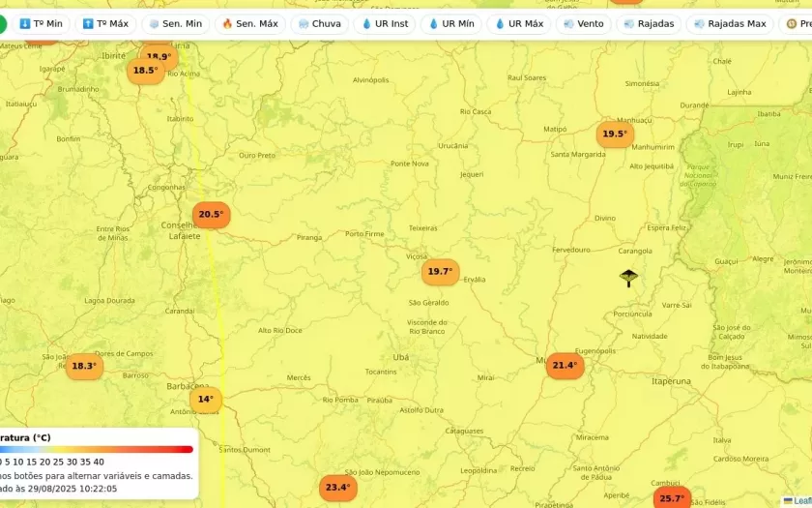Toggle the Chuva rain layer

coord(320,24)
